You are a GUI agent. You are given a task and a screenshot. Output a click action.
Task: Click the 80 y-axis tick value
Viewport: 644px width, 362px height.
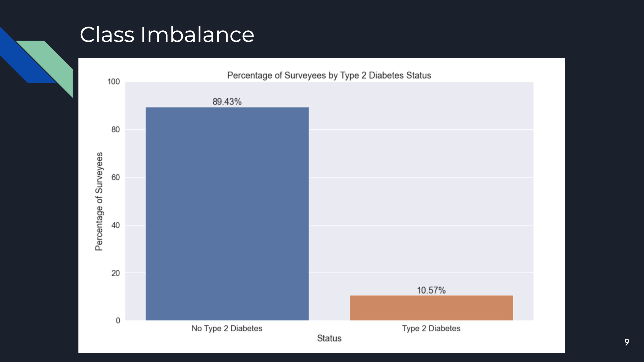115,130
